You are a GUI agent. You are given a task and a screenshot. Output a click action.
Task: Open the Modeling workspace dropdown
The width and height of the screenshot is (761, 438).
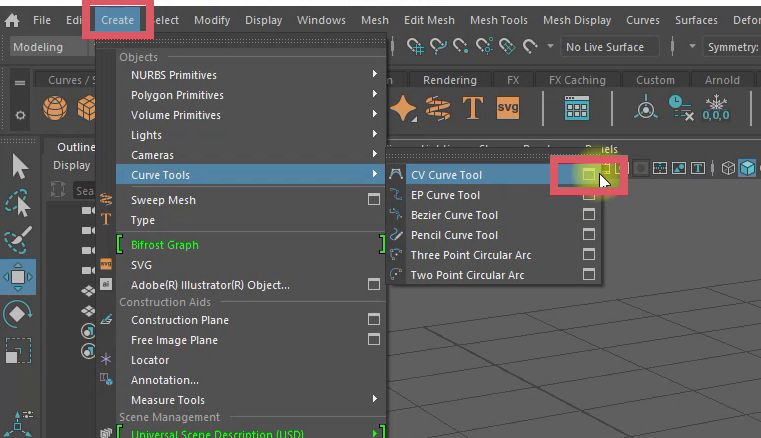pos(51,47)
